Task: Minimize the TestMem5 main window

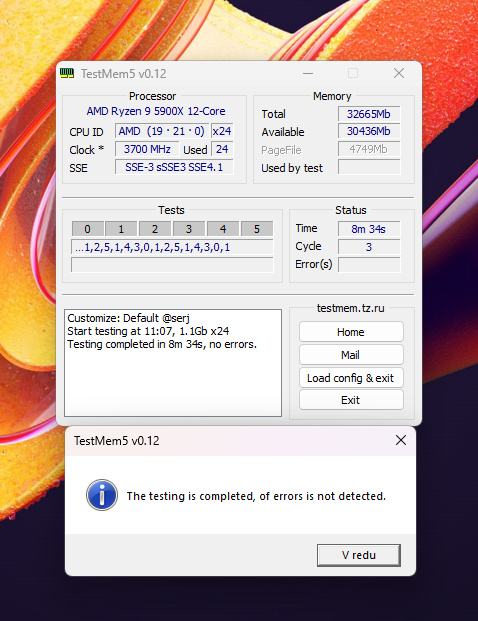Action: click(x=308, y=73)
